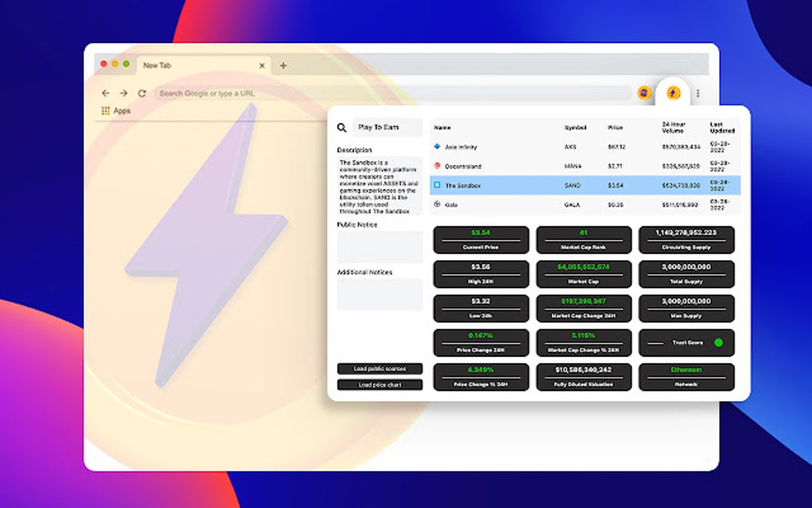This screenshot has width=812, height=508.
Task: Click the AXS symbol cell
Action: [570, 147]
